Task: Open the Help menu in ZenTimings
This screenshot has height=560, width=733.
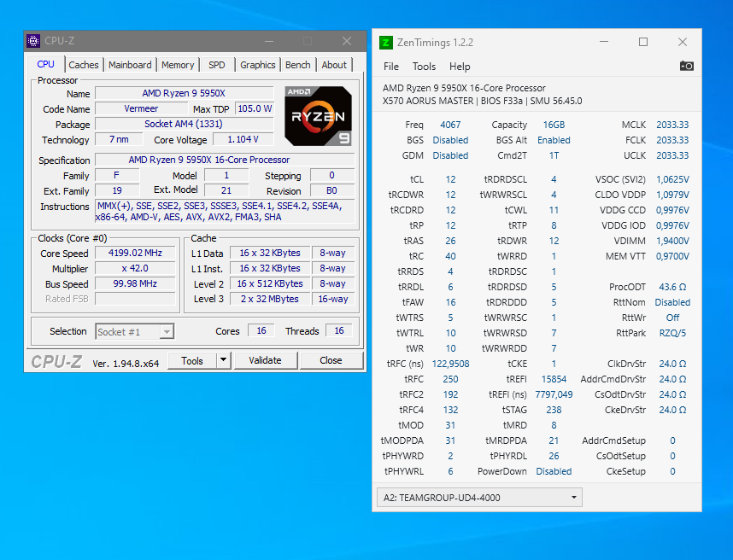Action: (x=460, y=67)
